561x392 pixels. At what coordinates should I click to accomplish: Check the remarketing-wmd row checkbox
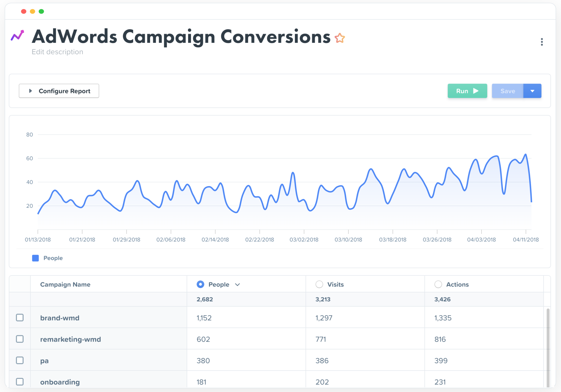20,339
